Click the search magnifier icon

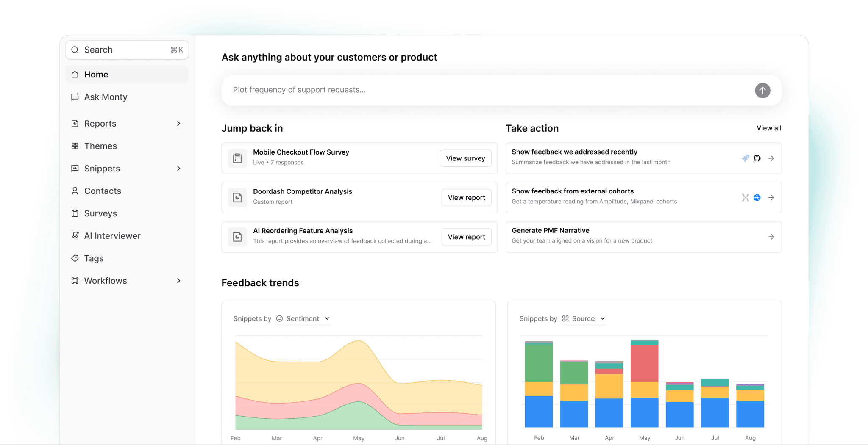[x=75, y=50]
